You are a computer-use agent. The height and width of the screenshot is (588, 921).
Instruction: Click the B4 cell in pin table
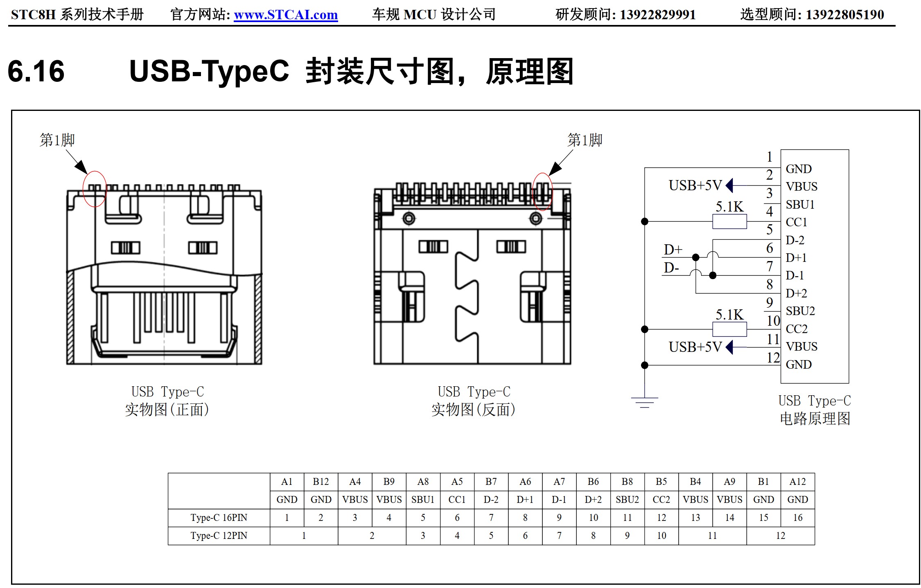click(695, 482)
